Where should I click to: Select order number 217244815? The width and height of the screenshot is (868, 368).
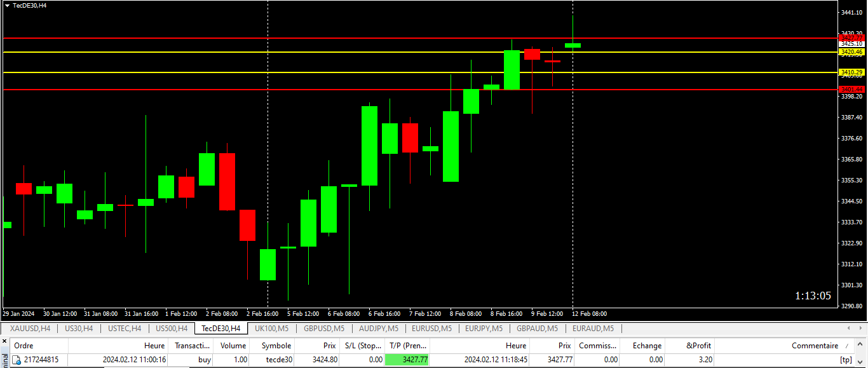coord(41,360)
